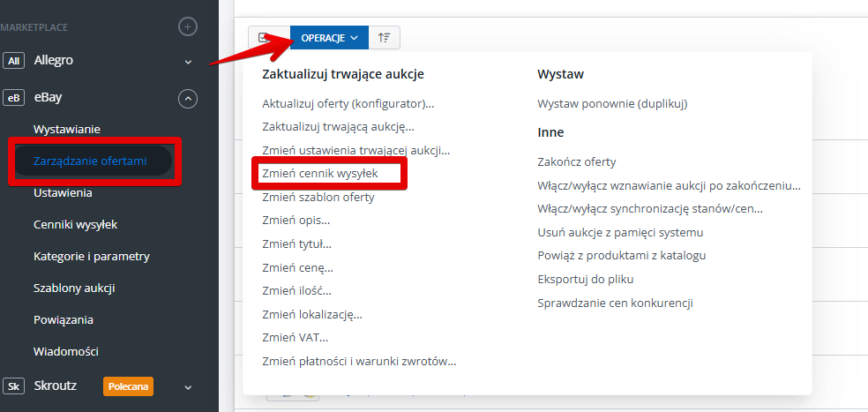Image resolution: width=868 pixels, height=412 pixels.
Task: Choose 'Eksportuj do pliku' menu item
Action: click(x=586, y=279)
